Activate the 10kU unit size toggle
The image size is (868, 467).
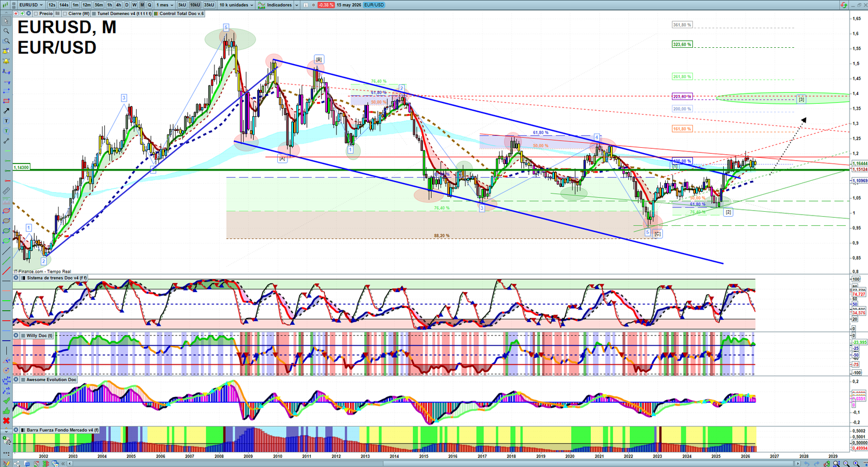pyautogui.click(x=195, y=5)
